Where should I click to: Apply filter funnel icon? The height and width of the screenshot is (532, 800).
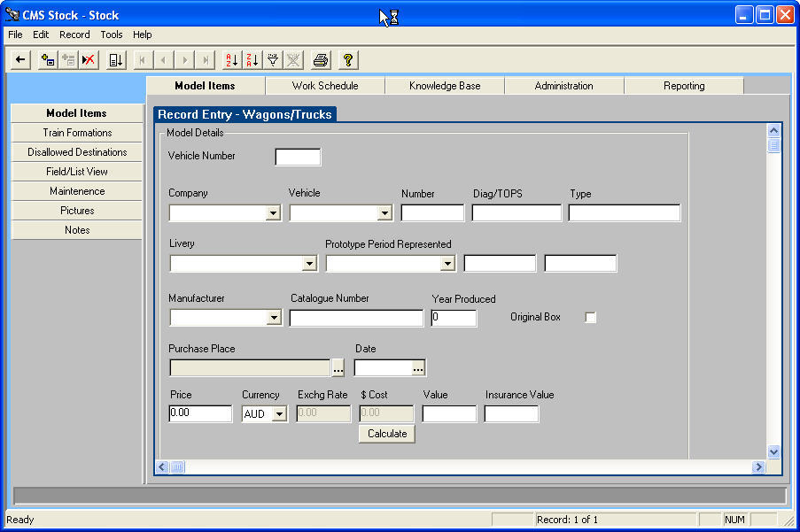(273, 60)
